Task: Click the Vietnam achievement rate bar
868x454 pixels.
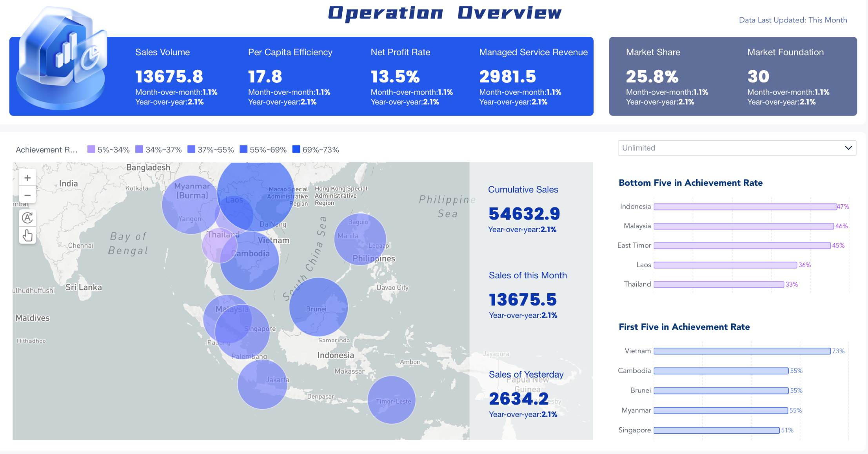Action: click(742, 351)
